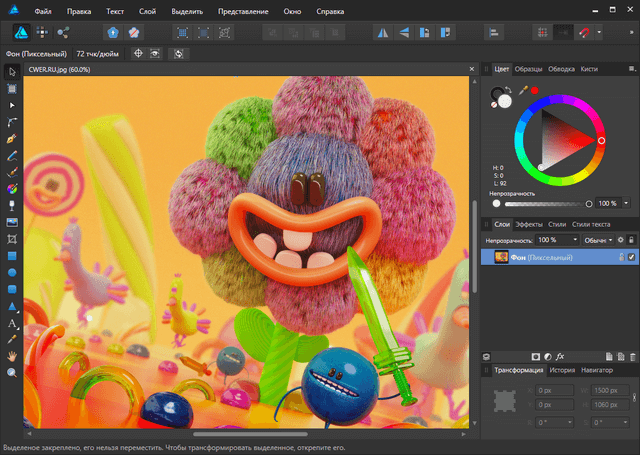Click the red hue on the color wheel
Image resolution: width=640 pixels, height=455 pixels.
[x=601, y=141]
